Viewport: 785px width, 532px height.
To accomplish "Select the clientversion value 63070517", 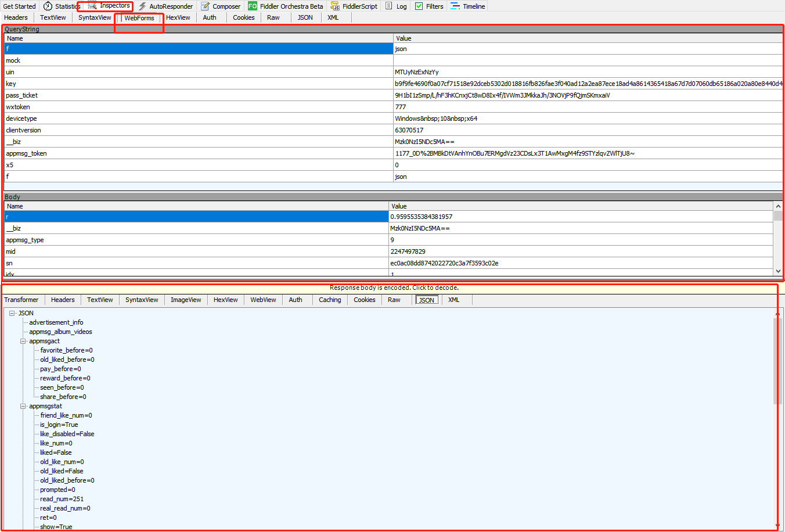I will point(409,130).
